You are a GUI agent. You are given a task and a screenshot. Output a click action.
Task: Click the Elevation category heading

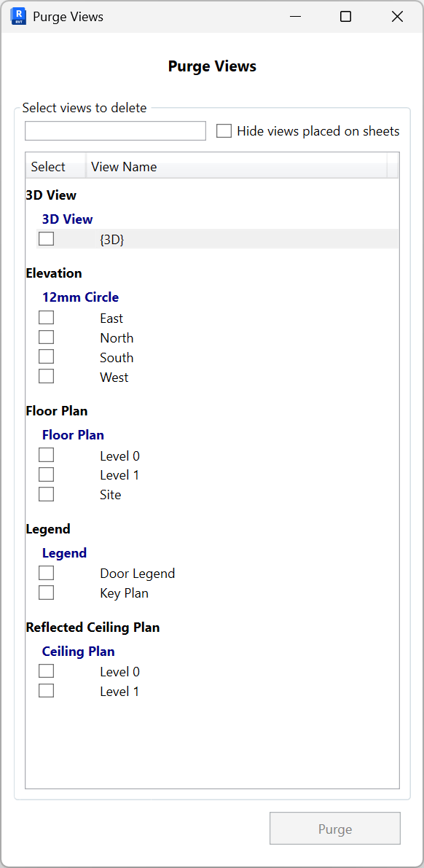[x=53, y=273]
